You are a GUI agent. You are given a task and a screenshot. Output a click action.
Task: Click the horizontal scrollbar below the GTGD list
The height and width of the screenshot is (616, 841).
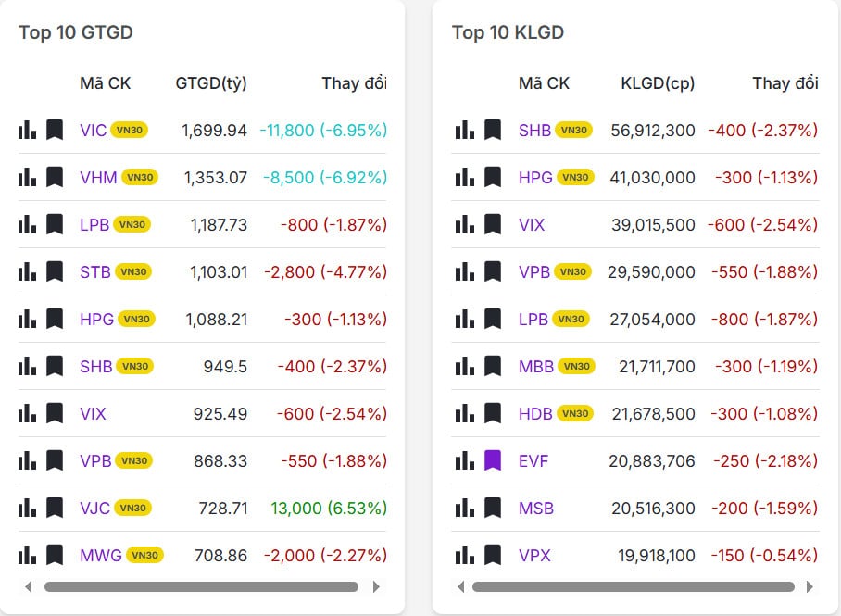click(202, 586)
